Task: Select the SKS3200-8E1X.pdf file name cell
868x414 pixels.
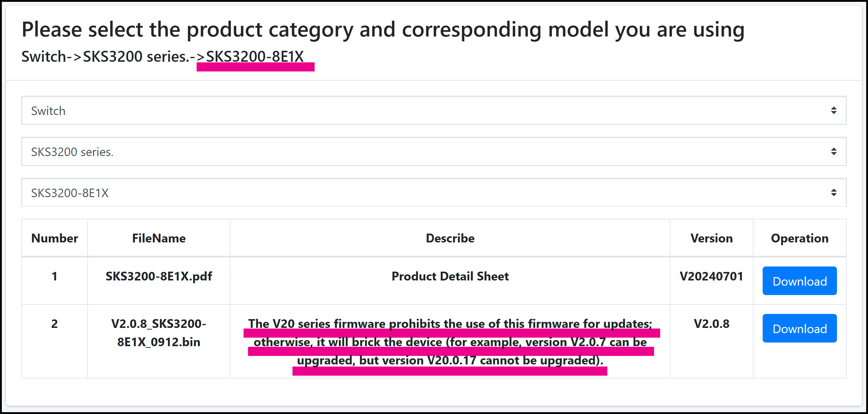Action: coord(159,276)
